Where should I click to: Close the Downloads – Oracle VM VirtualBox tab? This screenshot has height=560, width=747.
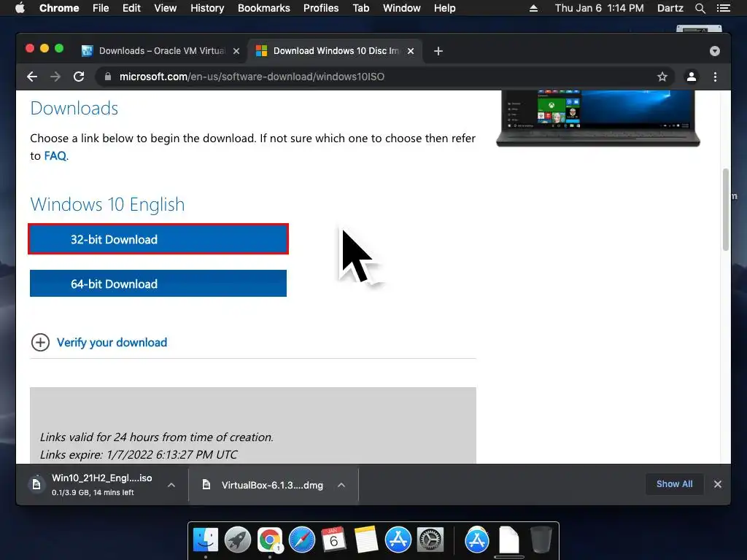click(236, 51)
